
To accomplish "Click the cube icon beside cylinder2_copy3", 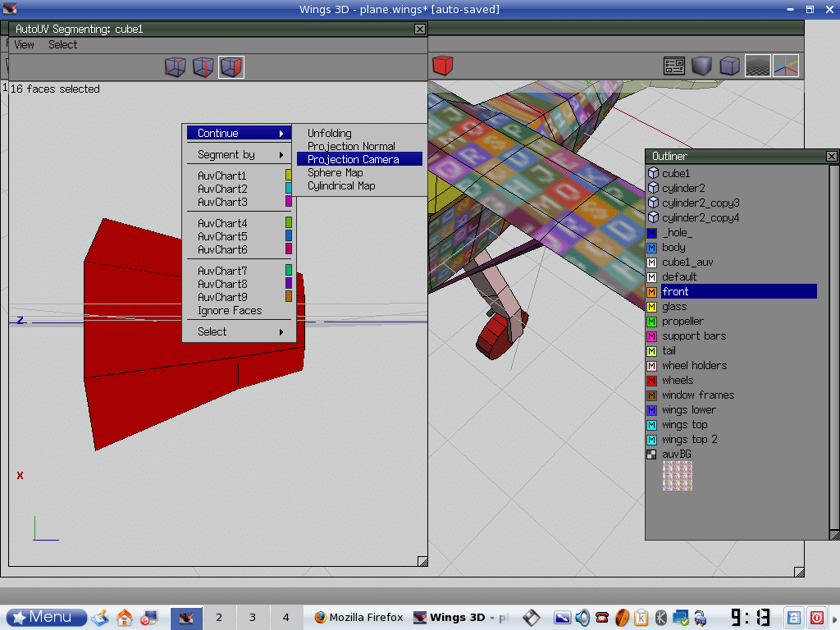I will (x=653, y=203).
